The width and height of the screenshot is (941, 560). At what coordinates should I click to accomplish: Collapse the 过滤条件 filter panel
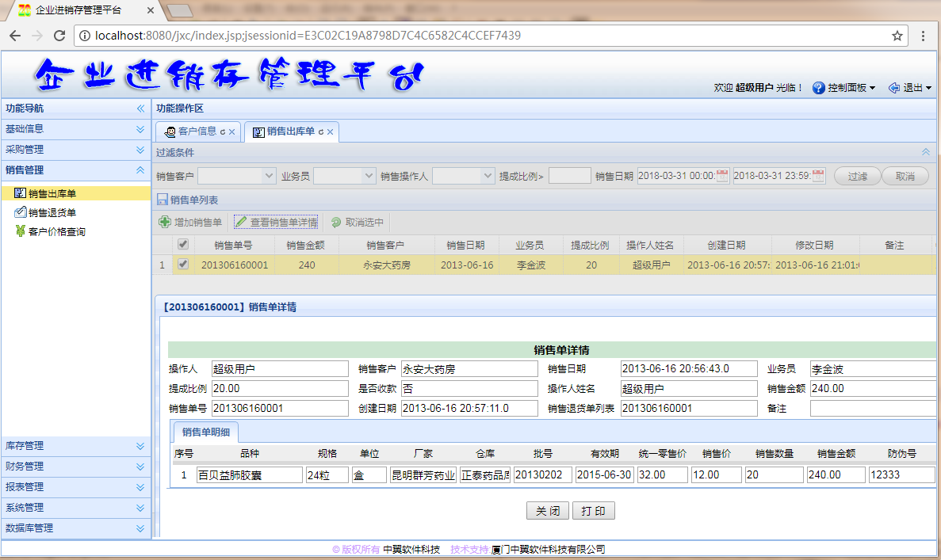925,152
